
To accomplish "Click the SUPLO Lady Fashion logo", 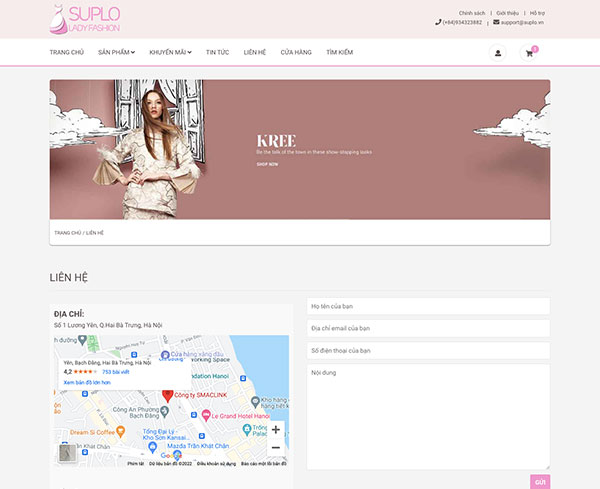I will (x=85, y=19).
